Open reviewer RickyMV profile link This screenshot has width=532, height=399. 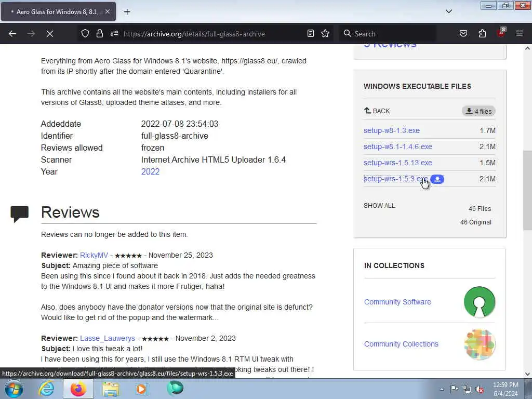(x=94, y=255)
